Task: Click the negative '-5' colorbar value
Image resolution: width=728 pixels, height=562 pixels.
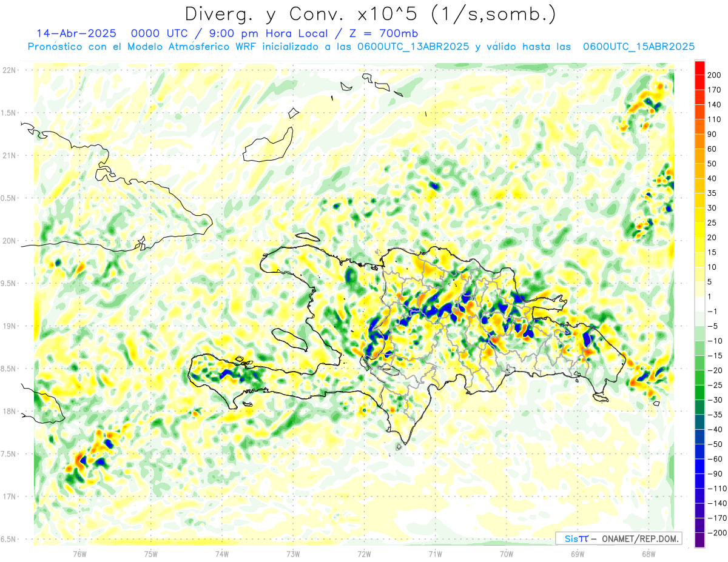Action: pyautogui.click(x=713, y=326)
